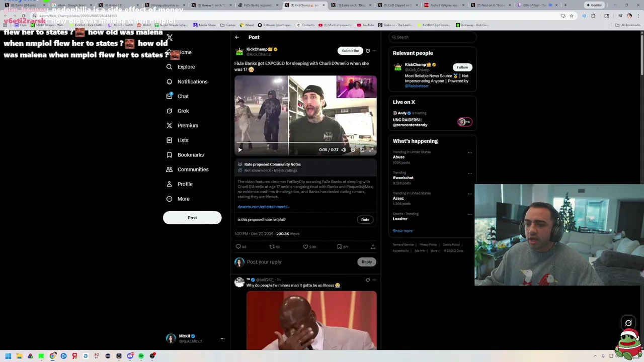This screenshot has width=644, height=362.
Task: Open Show more under What's happening
Action: point(403,231)
